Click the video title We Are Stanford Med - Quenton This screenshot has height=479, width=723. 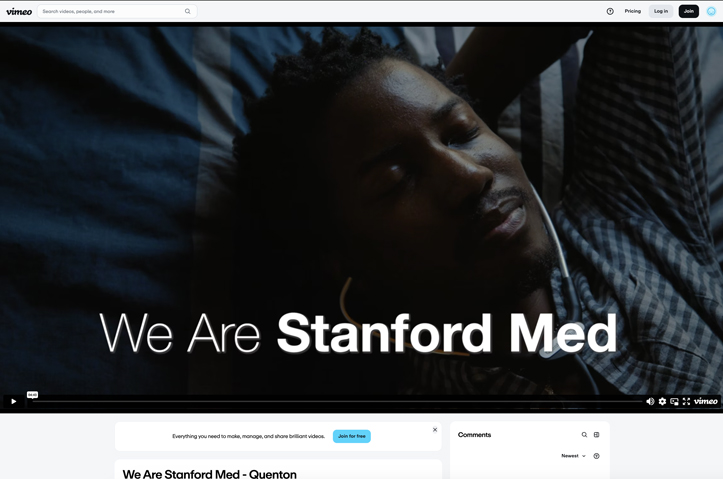pos(210,474)
